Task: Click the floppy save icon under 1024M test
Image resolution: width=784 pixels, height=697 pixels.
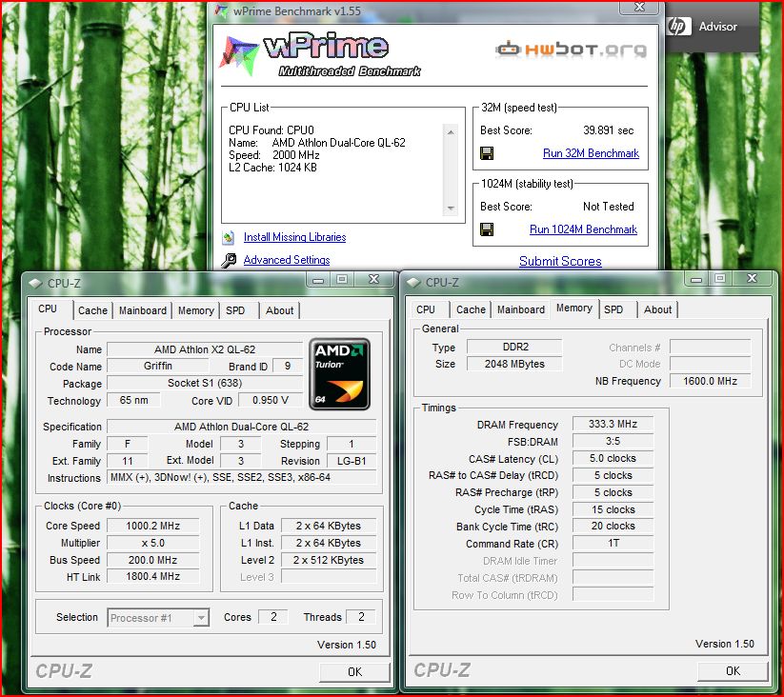Action: (x=487, y=229)
